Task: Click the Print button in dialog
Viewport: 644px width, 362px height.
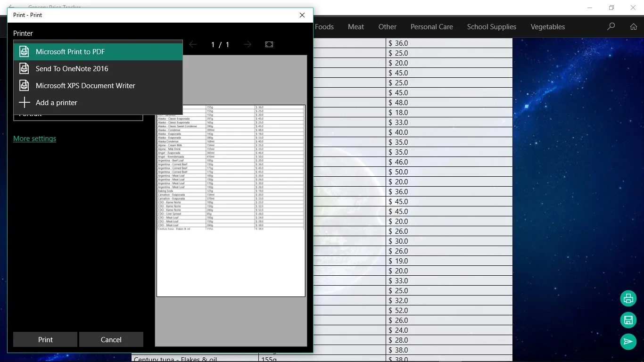Action: [x=45, y=339]
